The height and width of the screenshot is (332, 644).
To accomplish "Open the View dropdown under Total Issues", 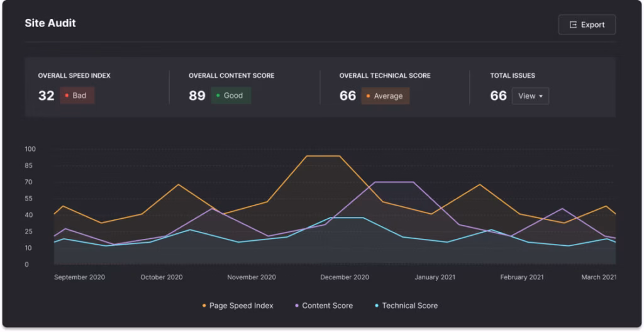I will [x=530, y=96].
